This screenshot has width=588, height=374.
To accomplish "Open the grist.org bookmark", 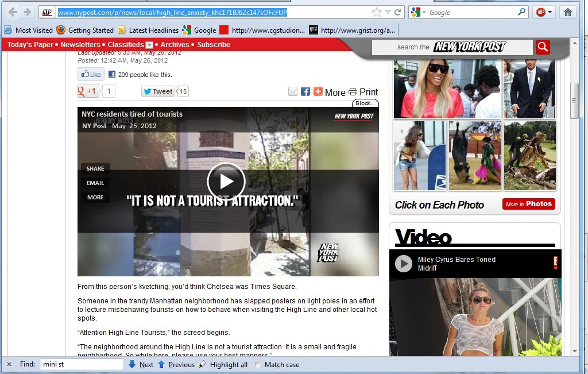I will pyautogui.click(x=352, y=30).
